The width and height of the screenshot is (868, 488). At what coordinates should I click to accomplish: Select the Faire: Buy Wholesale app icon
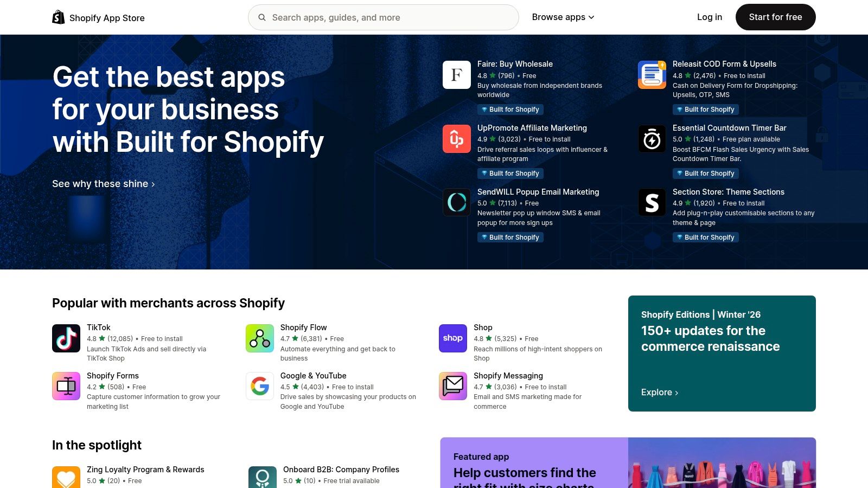[x=456, y=75]
